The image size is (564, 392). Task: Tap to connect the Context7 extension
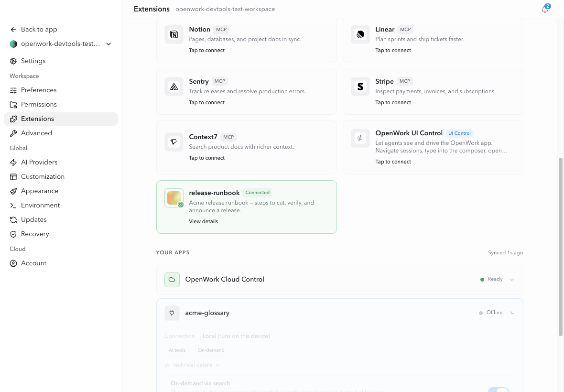tap(207, 158)
